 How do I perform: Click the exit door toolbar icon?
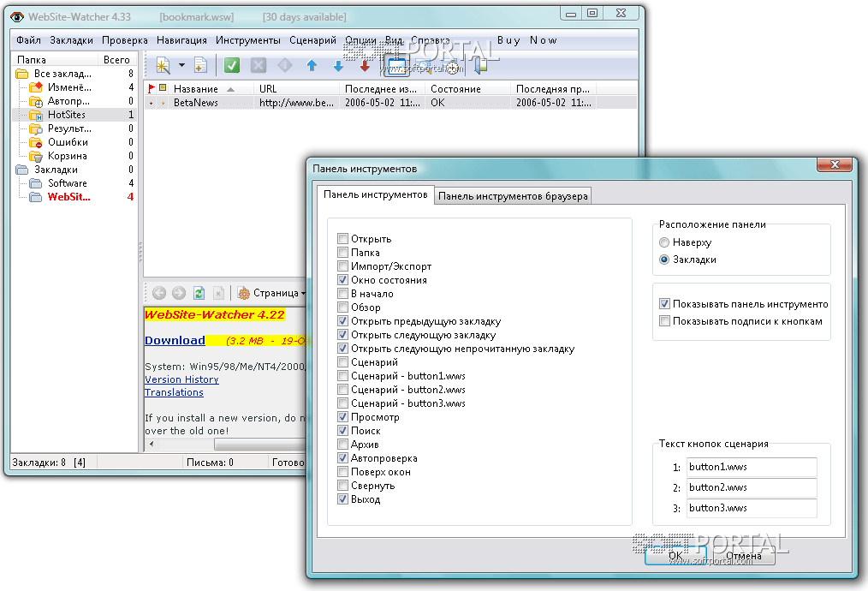click(x=480, y=66)
